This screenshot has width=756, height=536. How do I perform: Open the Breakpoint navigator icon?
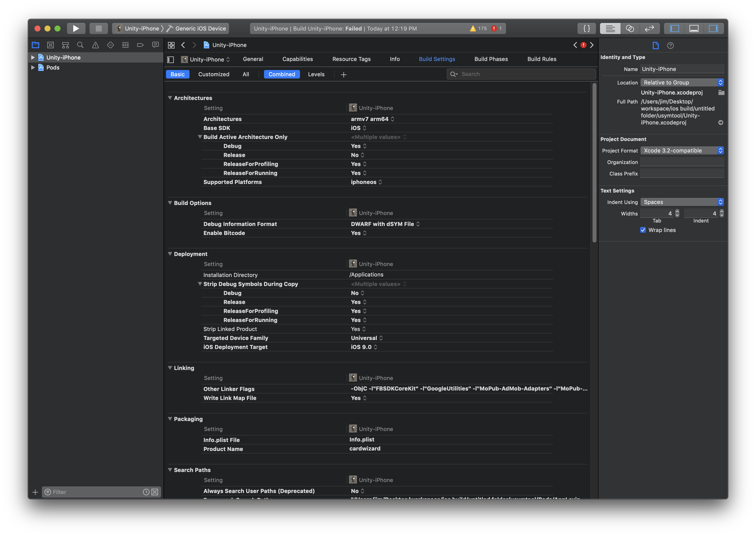[140, 45]
